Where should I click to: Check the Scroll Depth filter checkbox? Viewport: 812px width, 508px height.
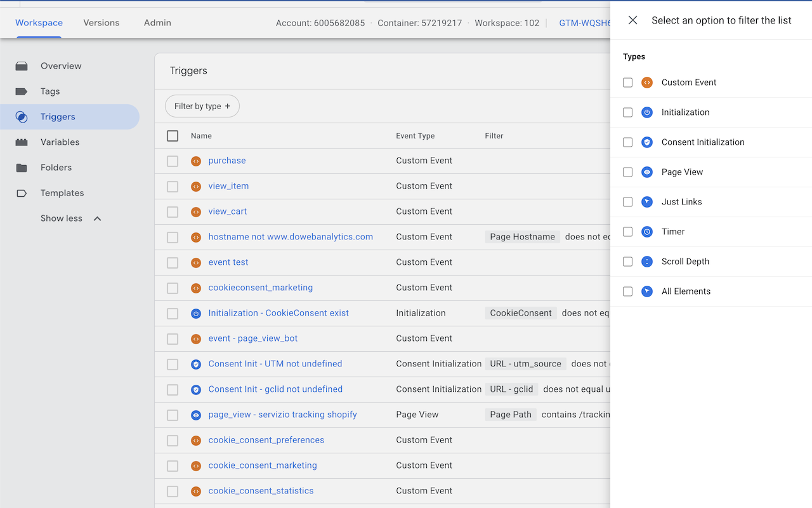point(628,262)
